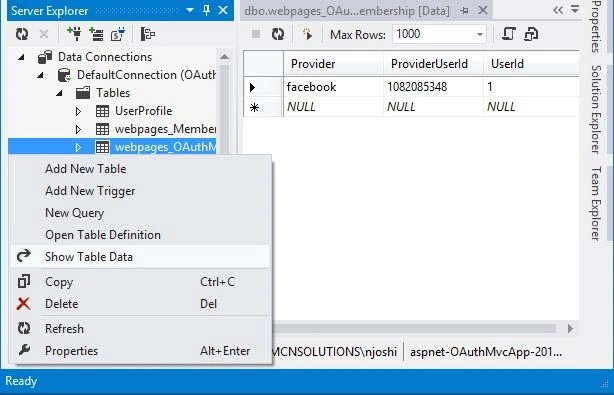Open the Solution Explorer side tab
614x395 pixels.
tap(596, 109)
